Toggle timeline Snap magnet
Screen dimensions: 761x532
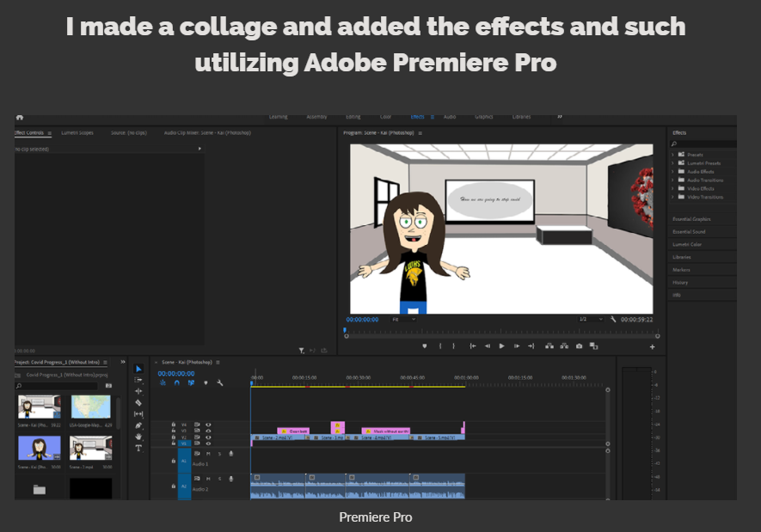(x=176, y=383)
